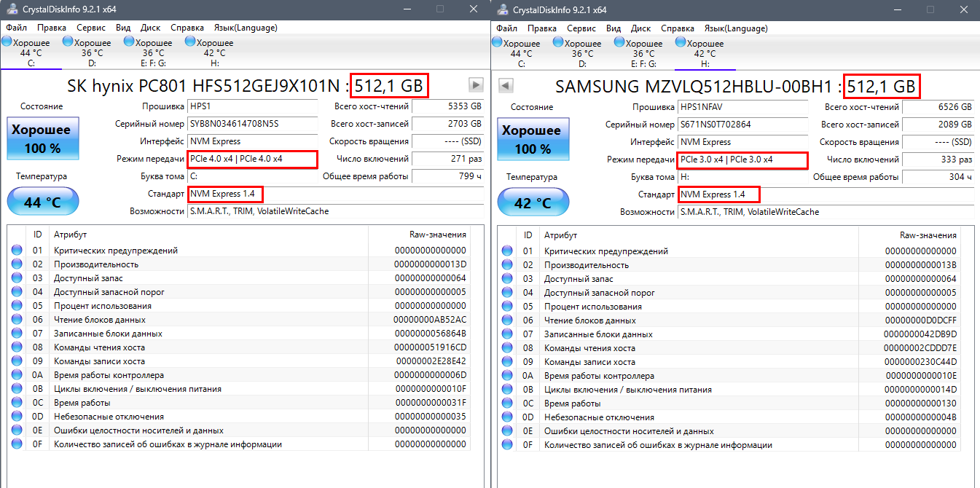
Task: Click raw value 00000000AB52AC in left window
Action: coord(430,320)
